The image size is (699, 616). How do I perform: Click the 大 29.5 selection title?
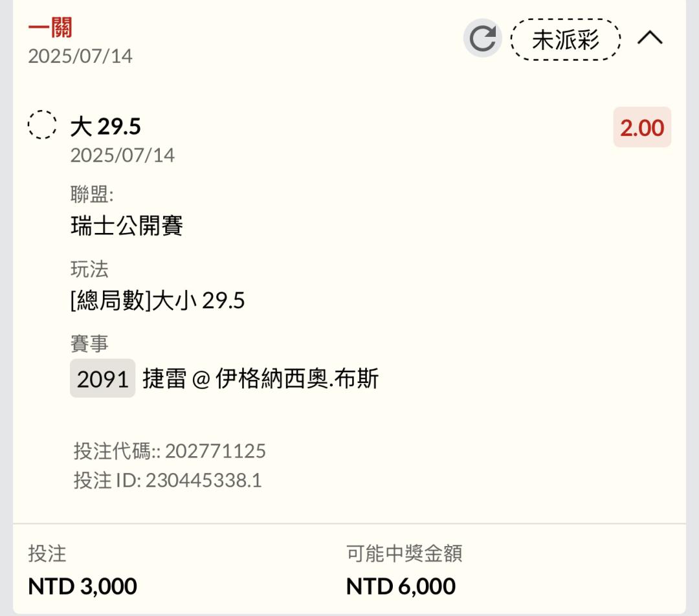[105, 127]
